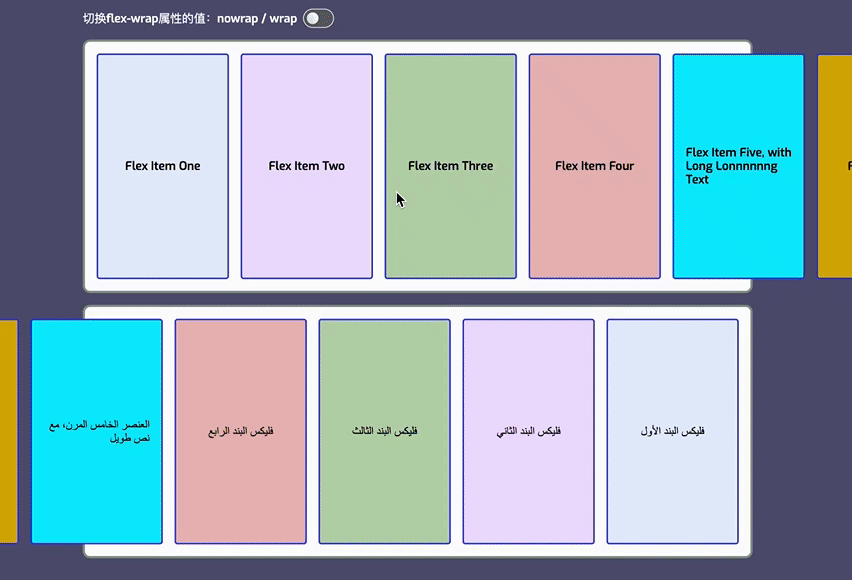
Task: Click the 'nowrap / wrap' text in the label
Action: [x=263, y=18]
